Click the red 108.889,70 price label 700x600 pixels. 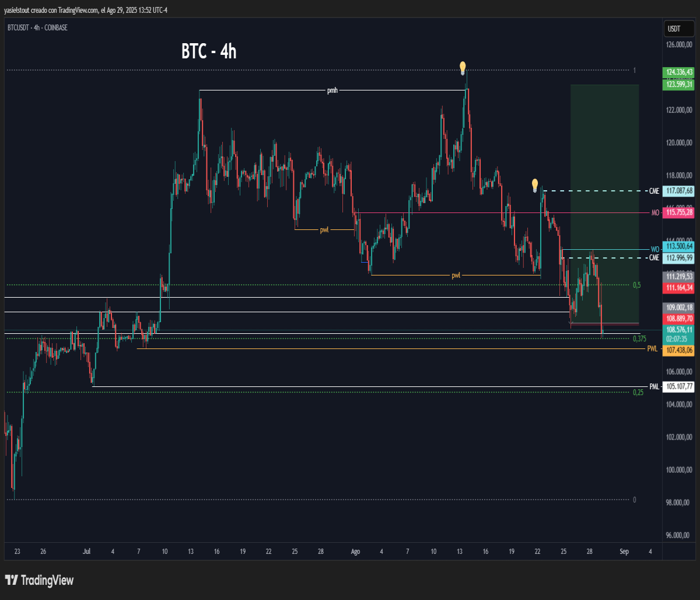(x=679, y=319)
